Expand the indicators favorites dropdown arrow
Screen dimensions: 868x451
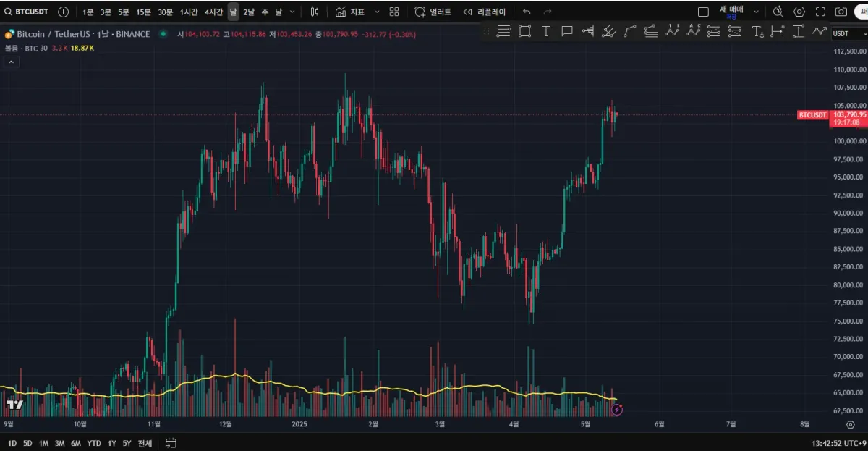[377, 12]
